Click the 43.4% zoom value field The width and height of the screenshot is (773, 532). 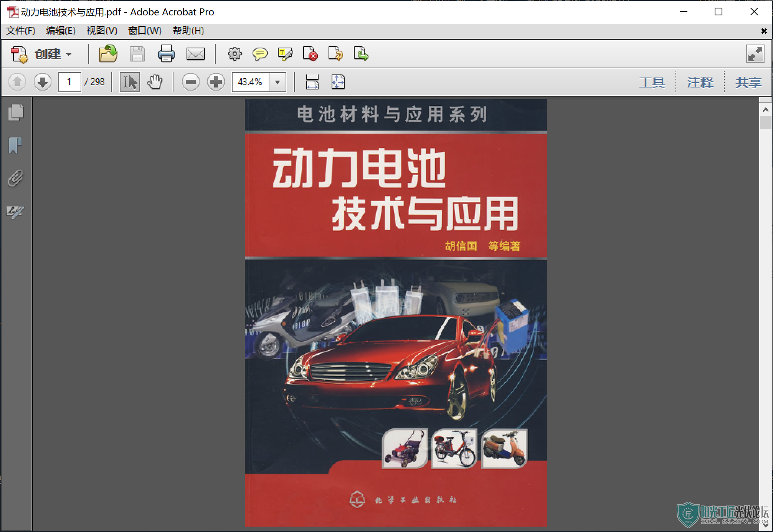[x=250, y=82]
